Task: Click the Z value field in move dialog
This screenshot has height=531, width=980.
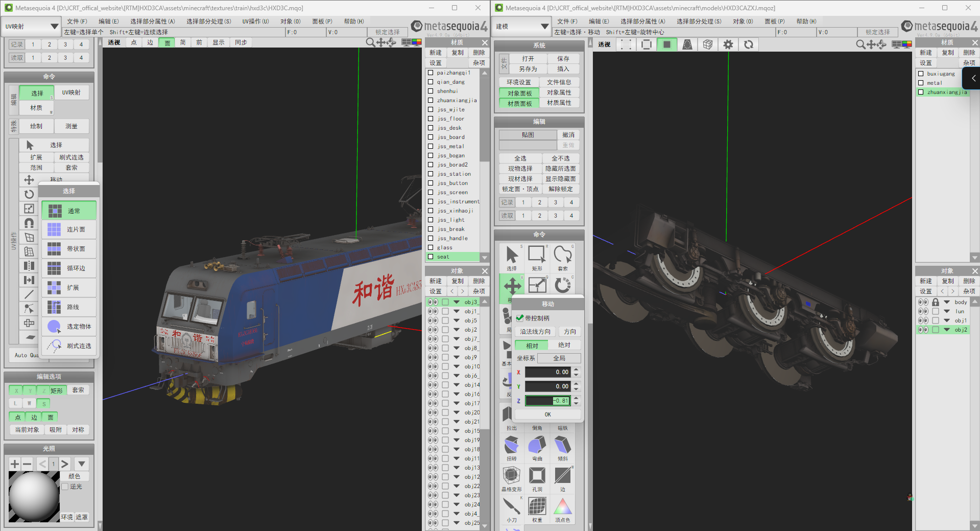Action: [548, 401]
